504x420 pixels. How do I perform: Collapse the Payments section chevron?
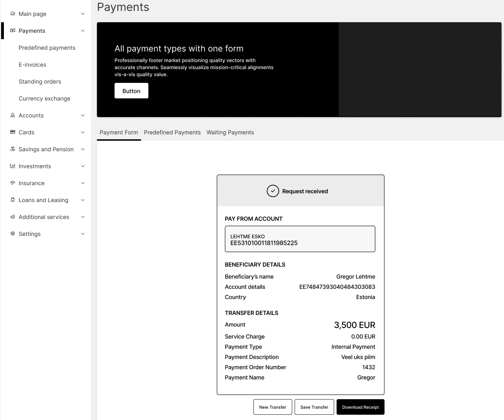[x=83, y=31]
